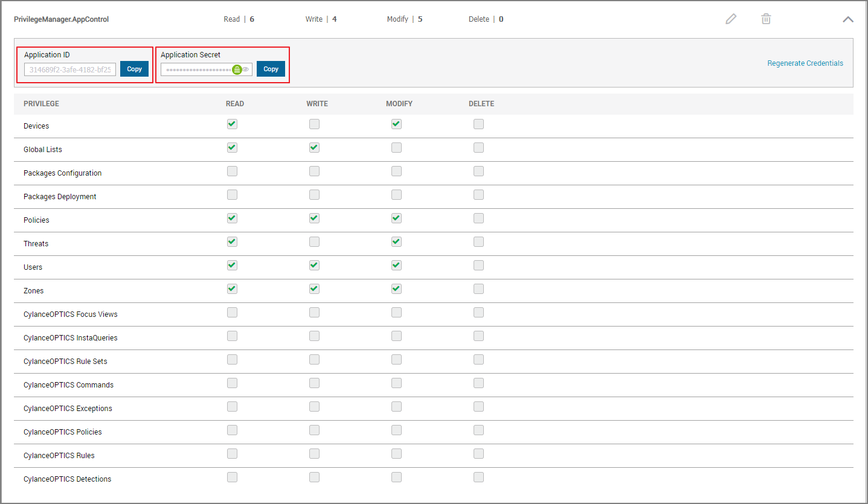Click inside the Application Secret field
The height and width of the screenshot is (504, 868).
[196, 69]
